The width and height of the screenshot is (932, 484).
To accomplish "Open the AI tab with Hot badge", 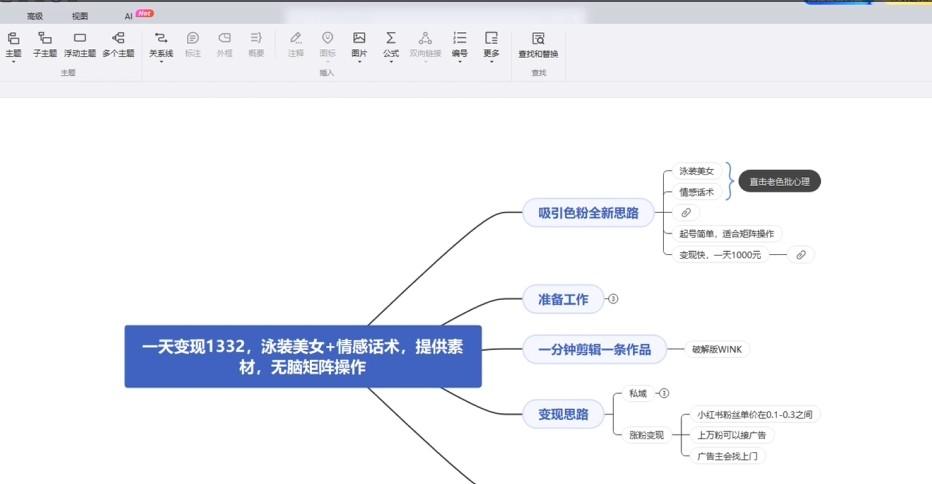I will tap(129, 16).
